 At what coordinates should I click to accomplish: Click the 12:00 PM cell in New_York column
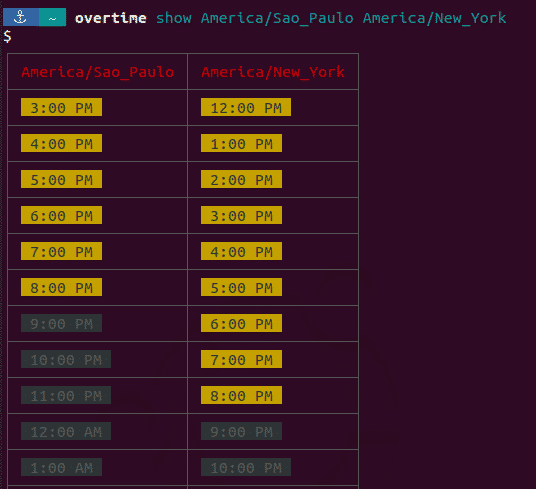tap(246, 107)
